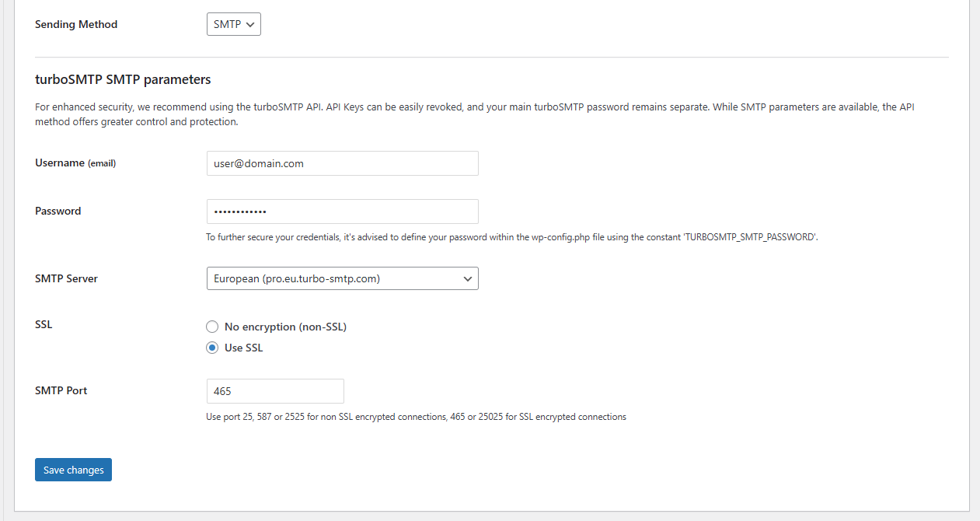Select the No encryption (non-SSL) radio button
This screenshot has height=521, width=980.
click(212, 327)
